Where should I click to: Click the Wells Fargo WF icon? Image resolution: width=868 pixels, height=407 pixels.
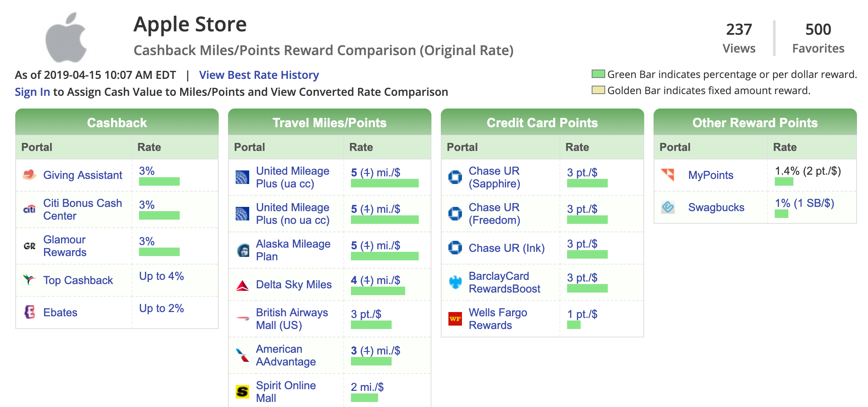click(455, 318)
